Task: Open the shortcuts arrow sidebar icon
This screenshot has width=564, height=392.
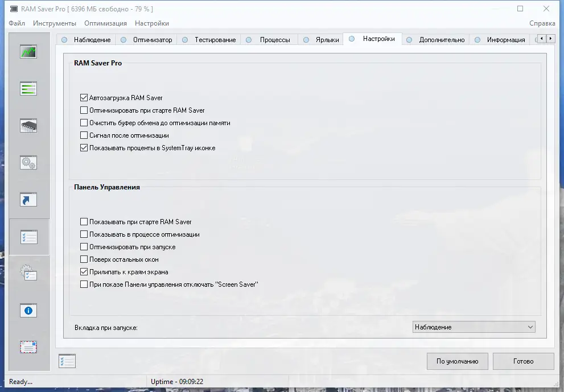Action: point(28,200)
